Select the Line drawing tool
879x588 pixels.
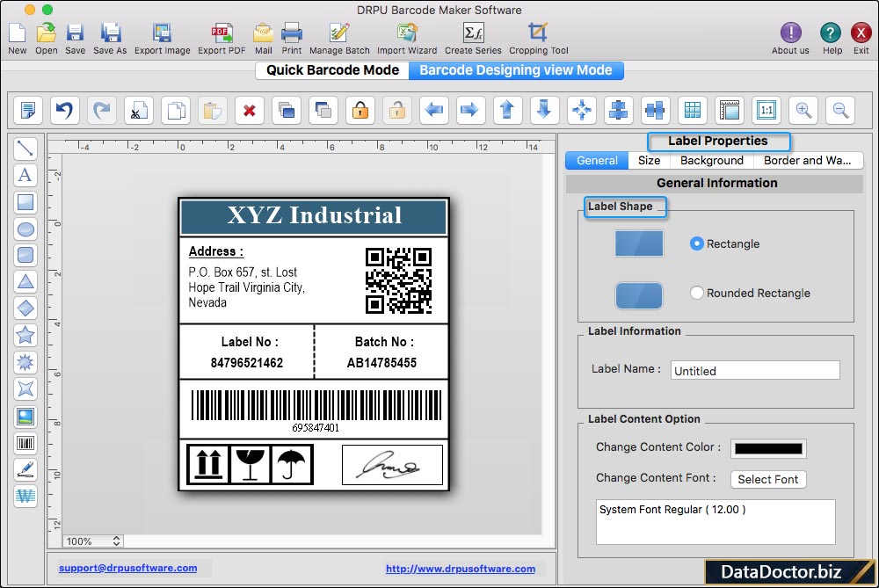point(25,149)
